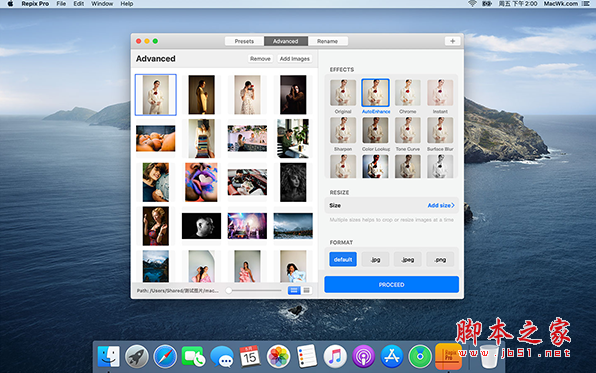Open the Edit menu
596x373 pixels.
coord(79,4)
